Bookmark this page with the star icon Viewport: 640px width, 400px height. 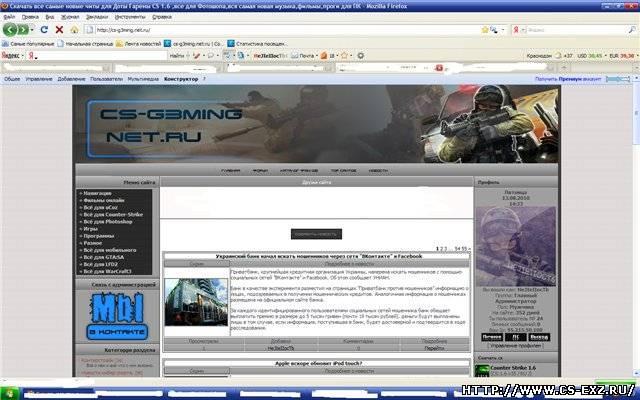tap(485, 30)
